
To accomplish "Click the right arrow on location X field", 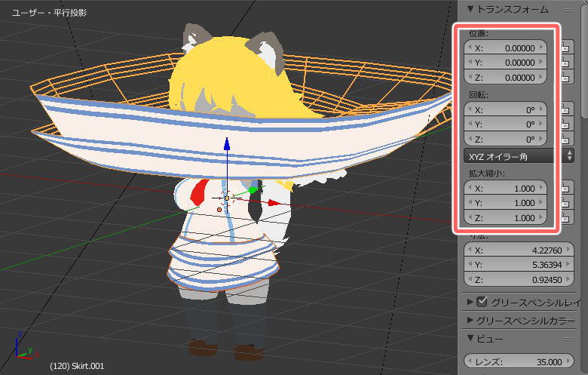I will point(542,48).
